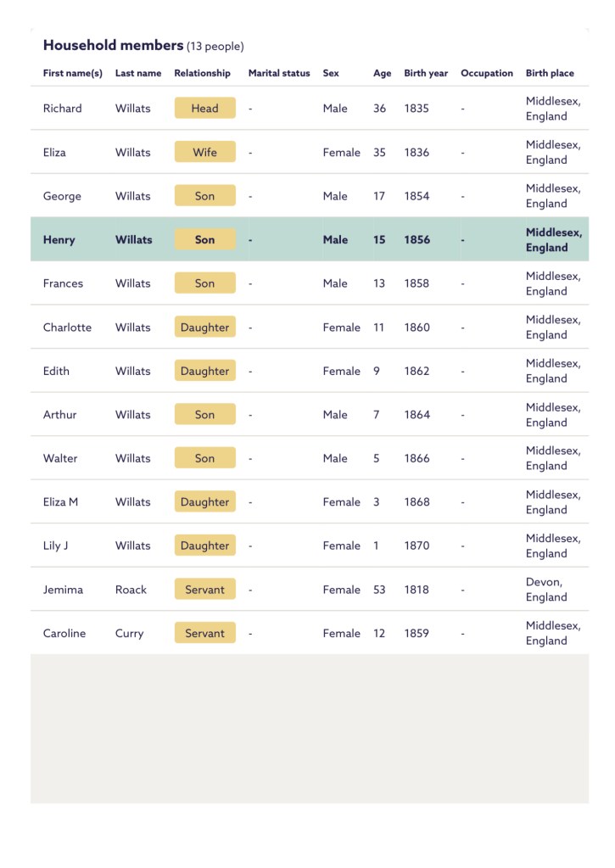The height and width of the screenshot is (868, 615).
Task: Select the first name Frances
Action: pos(63,283)
